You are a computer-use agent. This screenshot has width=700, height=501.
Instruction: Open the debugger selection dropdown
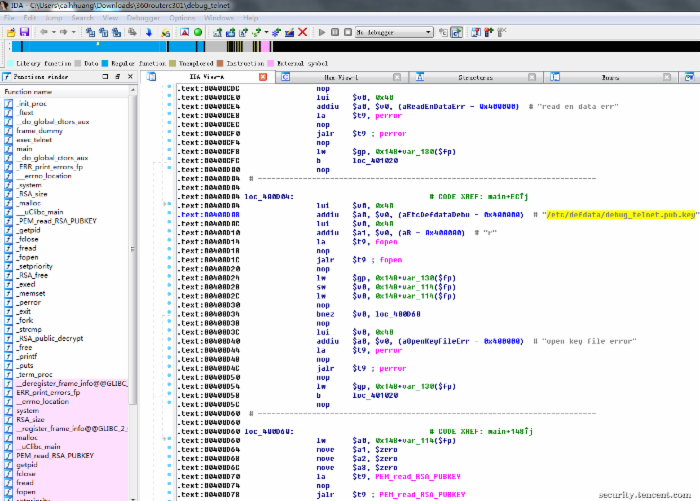(428, 32)
